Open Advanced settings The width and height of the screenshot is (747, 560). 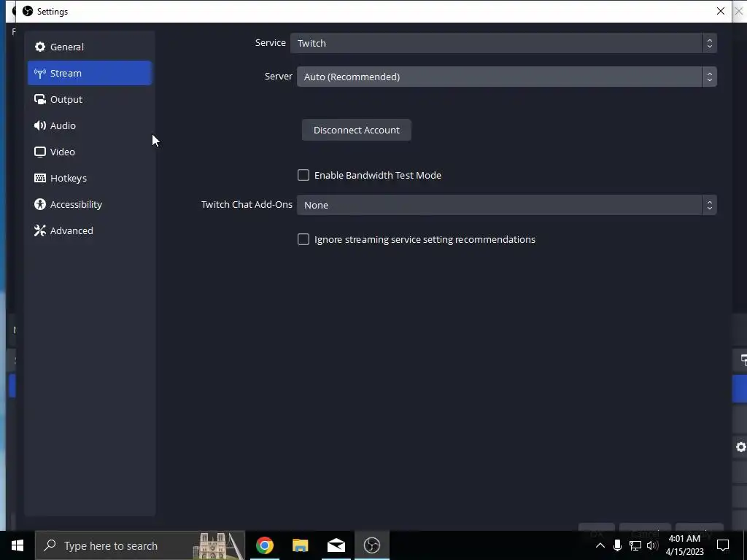pos(90,230)
